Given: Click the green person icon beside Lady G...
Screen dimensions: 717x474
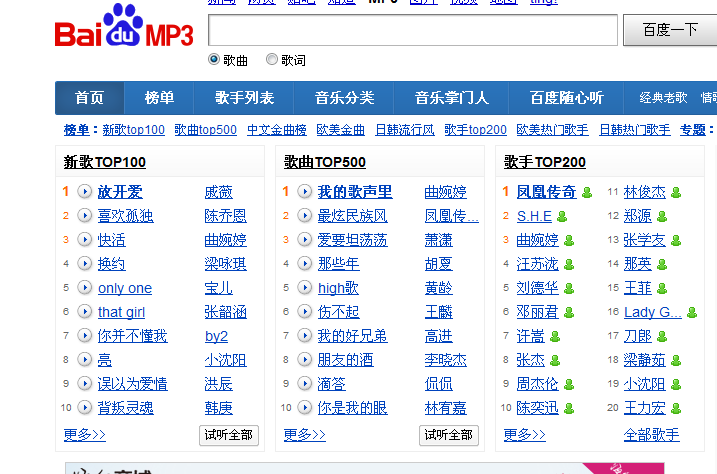Looking at the screenshot, I should (x=692, y=312).
